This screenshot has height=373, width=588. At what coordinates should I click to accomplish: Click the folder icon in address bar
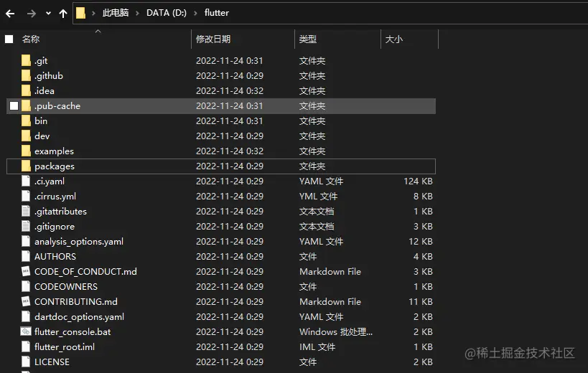(80, 13)
